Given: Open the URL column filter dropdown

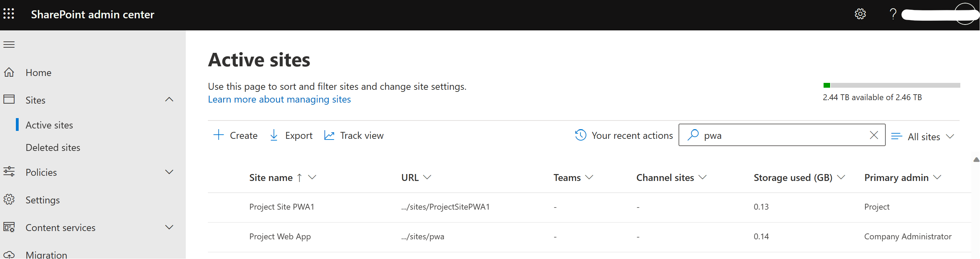Looking at the screenshot, I should pos(427,177).
